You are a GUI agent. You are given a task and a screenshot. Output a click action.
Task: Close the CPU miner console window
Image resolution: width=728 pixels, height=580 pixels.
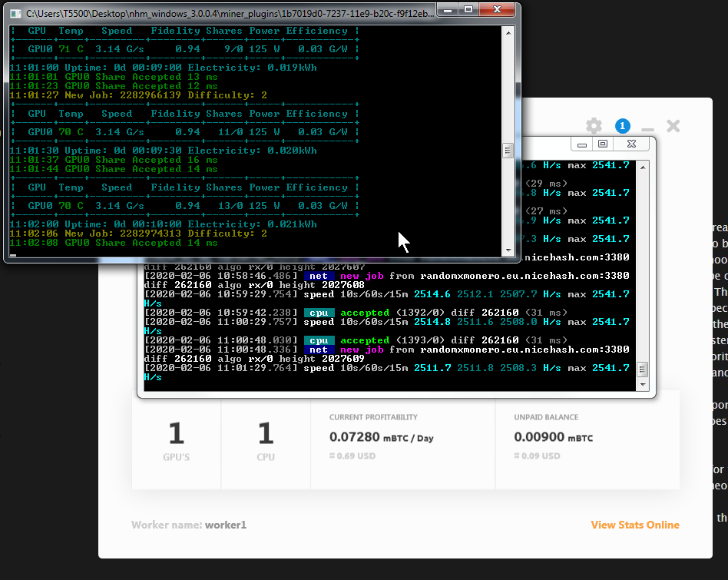coord(630,144)
